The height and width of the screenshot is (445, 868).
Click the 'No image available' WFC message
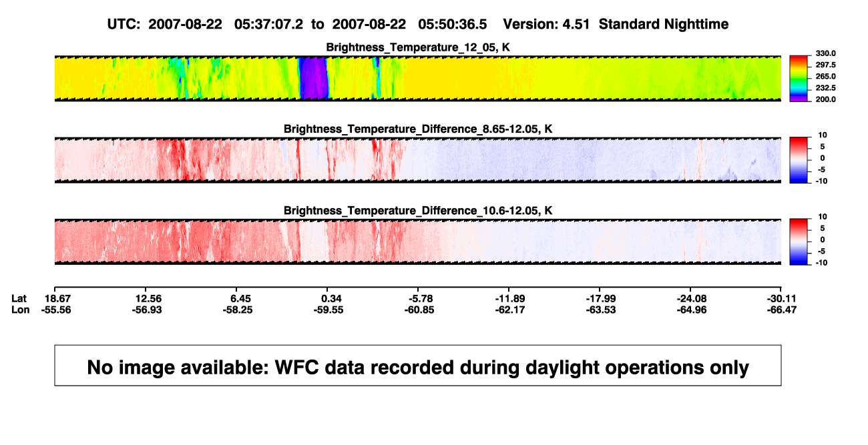[x=418, y=366]
